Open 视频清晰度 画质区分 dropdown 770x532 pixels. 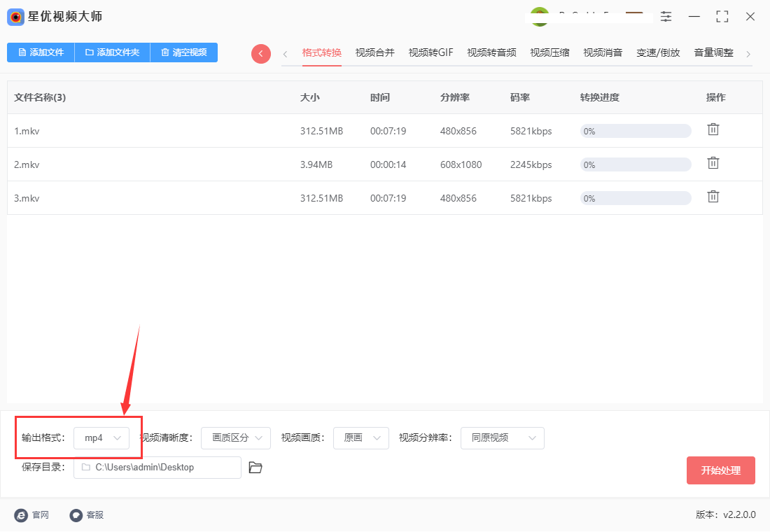[x=236, y=438]
